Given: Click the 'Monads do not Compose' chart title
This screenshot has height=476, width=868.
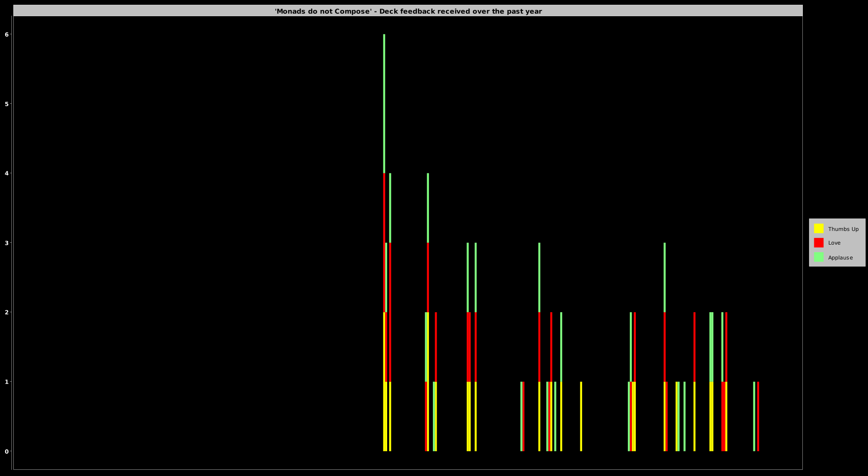Looking at the screenshot, I should pyautogui.click(x=408, y=11).
